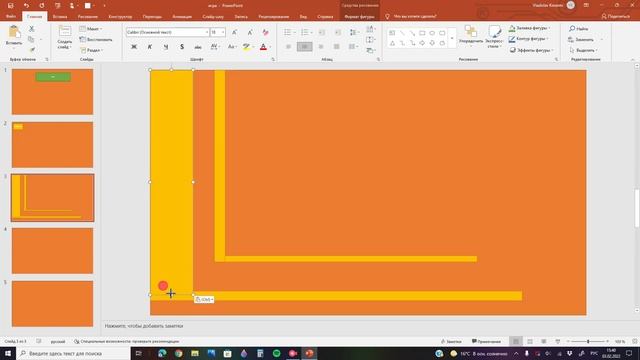The height and width of the screenshot is (360, 640).
Task: Open the Arrange (Упорядочить) menu
Action: (471, 36)
